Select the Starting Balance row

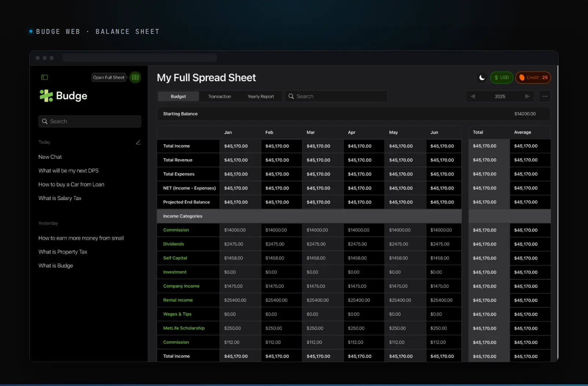click(354, 114)
